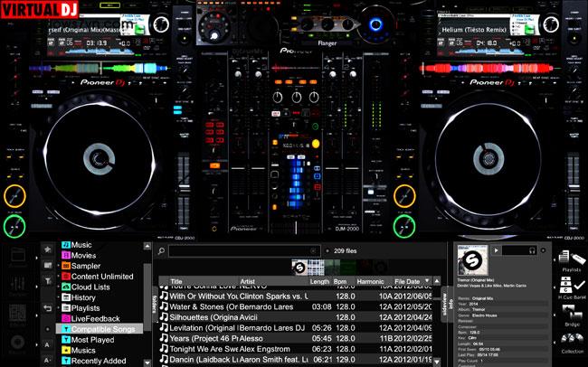Click the headphones prelisten icon

click(532, 250)
